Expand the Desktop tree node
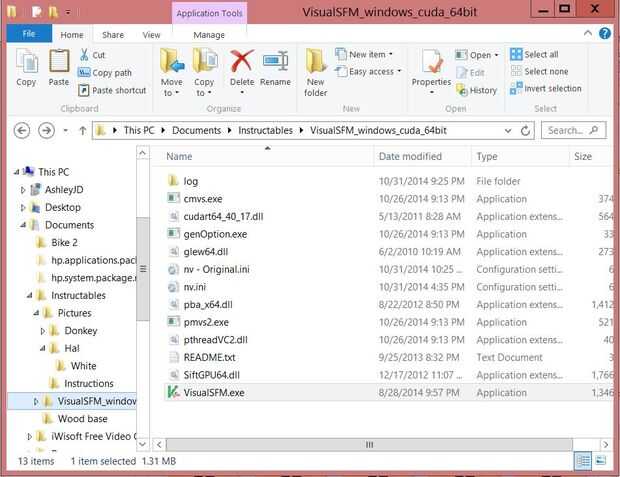The width and height of the screenshot is (620, 477). point(23,207)
